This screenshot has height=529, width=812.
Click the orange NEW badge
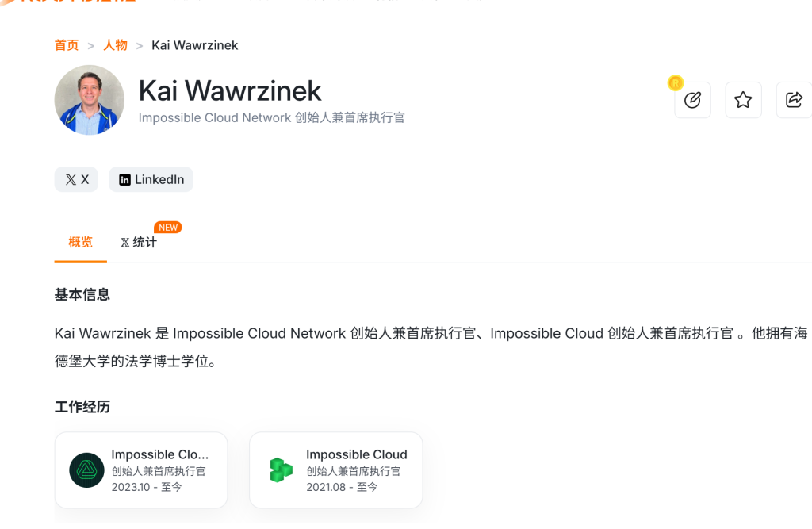pos(167,228)
